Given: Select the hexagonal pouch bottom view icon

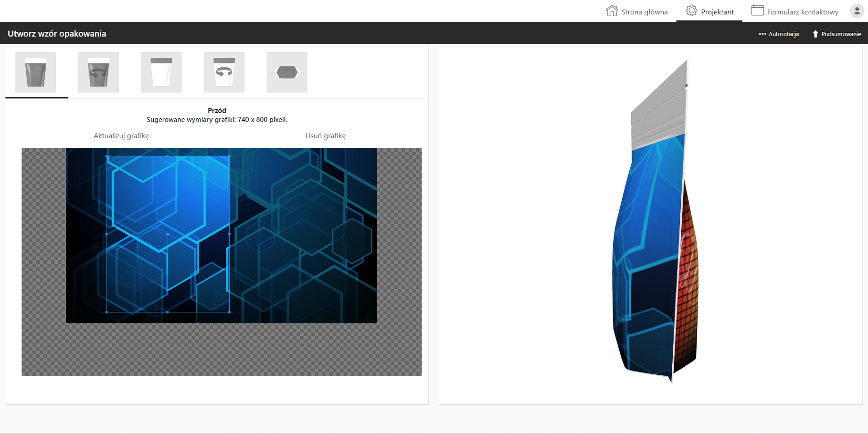Looking at the screenshot, I should pyautogui.click(x=287, y=72).
